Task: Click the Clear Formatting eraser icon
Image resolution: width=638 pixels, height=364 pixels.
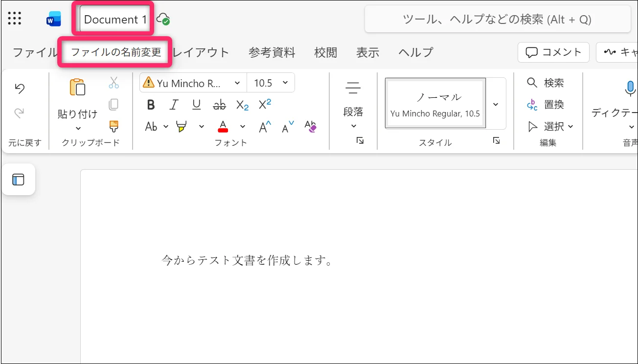Action: (311, 127)
